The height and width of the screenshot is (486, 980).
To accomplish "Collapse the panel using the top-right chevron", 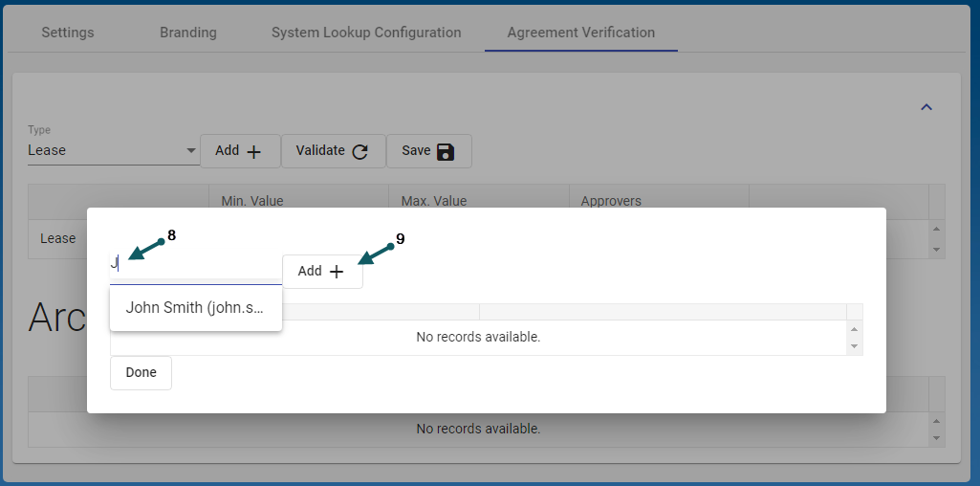I will pyautogui.click(x=926, y=107).
